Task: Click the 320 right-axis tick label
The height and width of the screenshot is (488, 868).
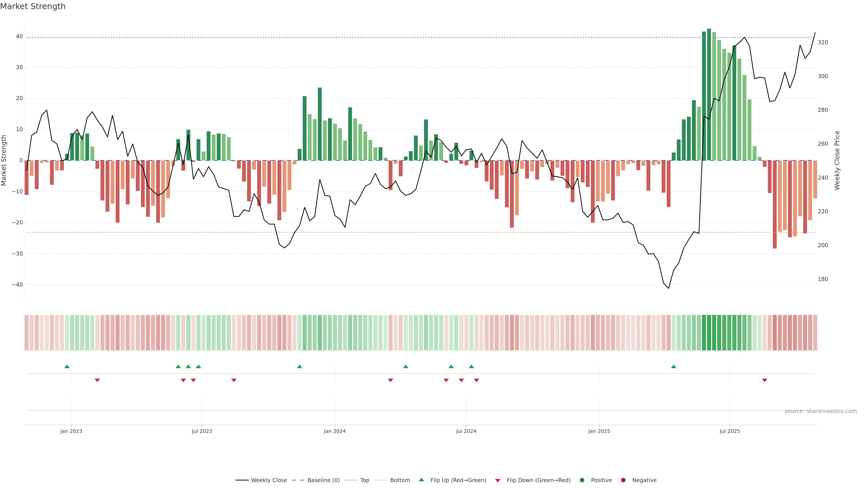Action: pos(823,42)
